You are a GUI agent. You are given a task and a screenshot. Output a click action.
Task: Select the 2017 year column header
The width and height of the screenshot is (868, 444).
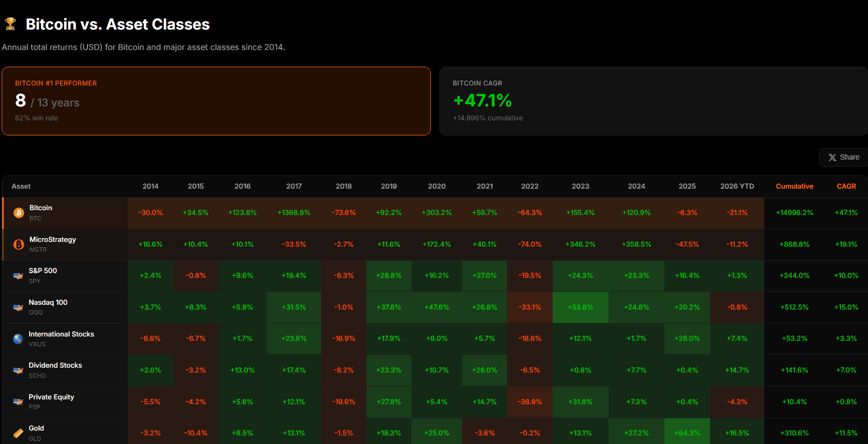pyautogui.click(x=294, y=187)
